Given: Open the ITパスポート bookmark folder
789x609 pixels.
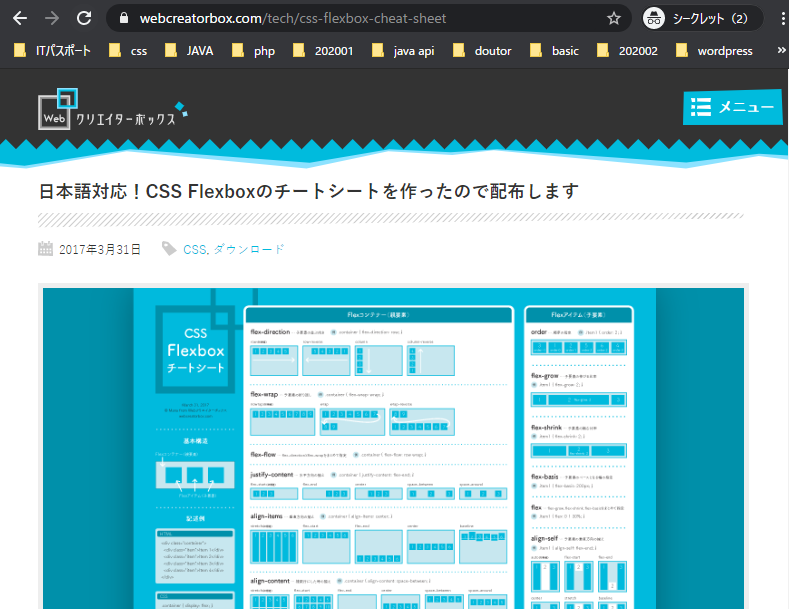Looking at the screenshot, I should point(52,50).
